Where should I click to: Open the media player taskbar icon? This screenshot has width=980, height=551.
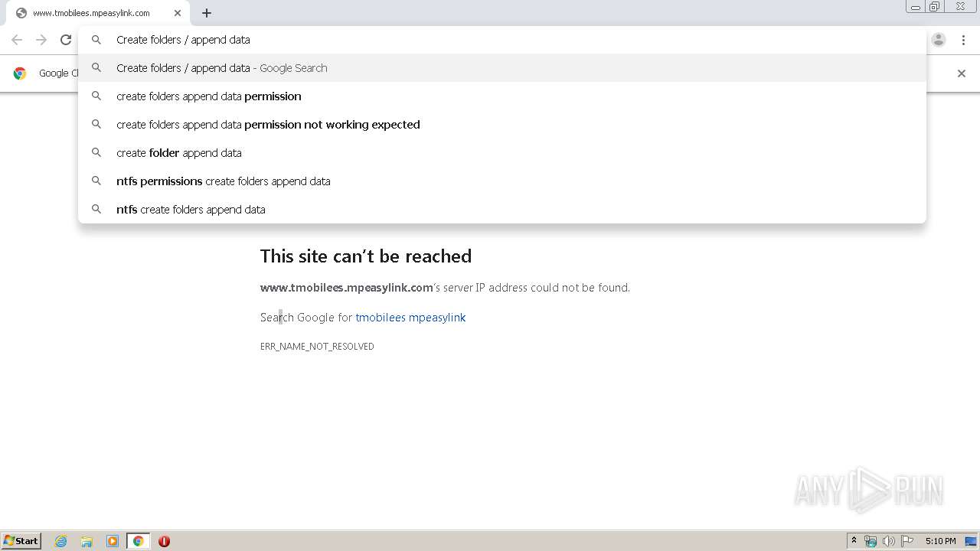tap(113, 541)
